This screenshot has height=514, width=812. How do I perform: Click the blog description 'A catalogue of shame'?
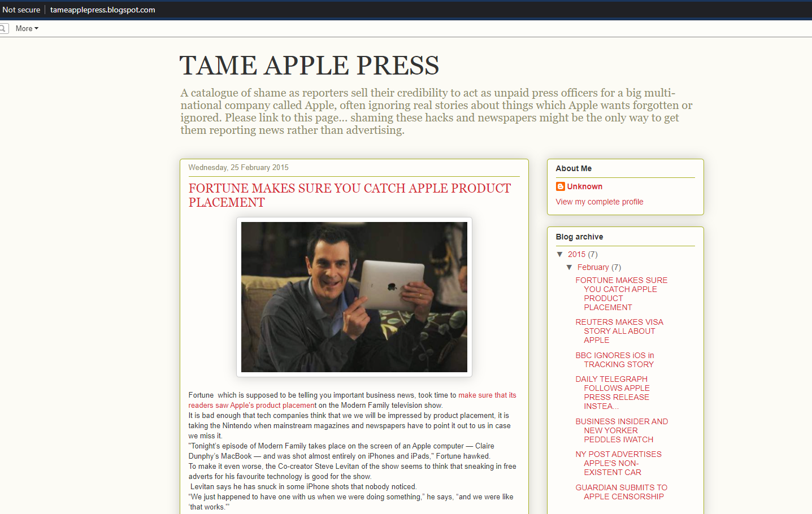pos(436,111)
